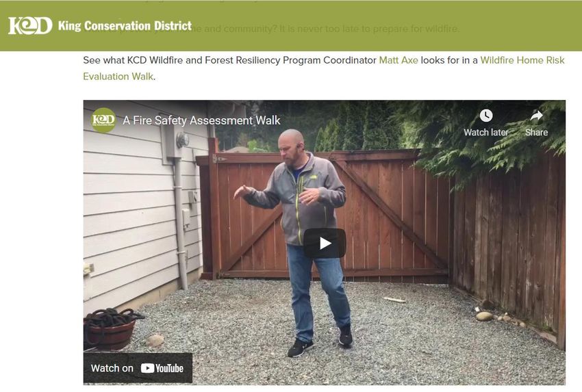Image resolution: width=582 pixels, height=392 pixels.
Task: Click the A Fire Safety Assessment Walk title
Action: click(201, 120)
